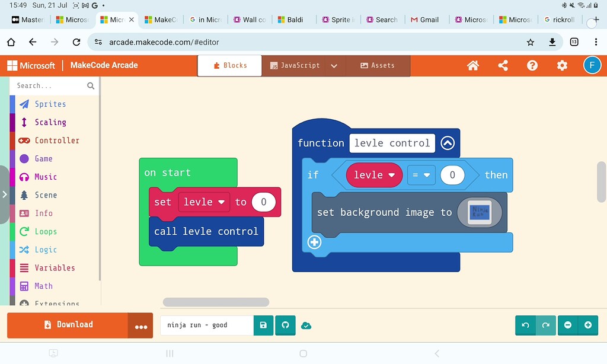Open the equals comparison operator dropdown
The width and height of the screenshot is (607, 364).
pyautogui.click(x=421, y=175)
